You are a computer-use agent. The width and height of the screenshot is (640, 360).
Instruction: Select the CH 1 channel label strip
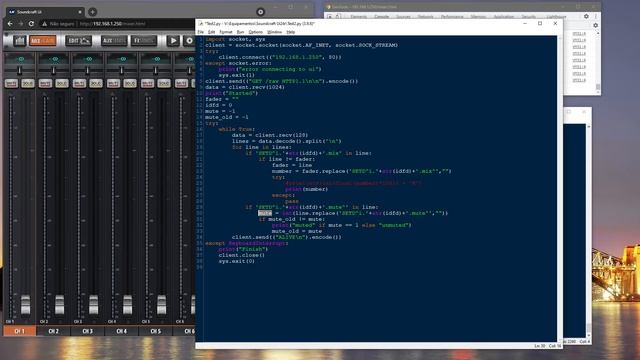[x=20, y=331]
